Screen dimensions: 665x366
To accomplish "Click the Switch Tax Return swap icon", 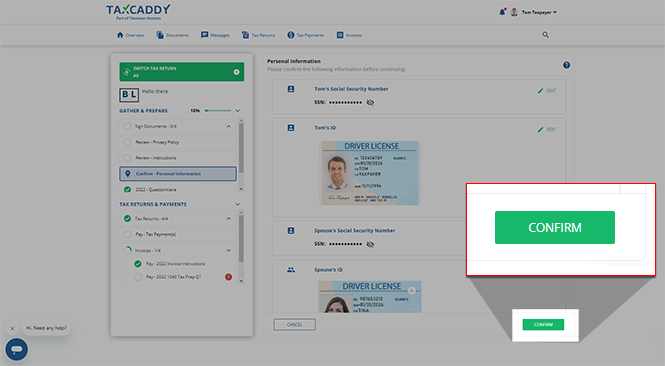I will pyautogui.click(x=126, y=72).
